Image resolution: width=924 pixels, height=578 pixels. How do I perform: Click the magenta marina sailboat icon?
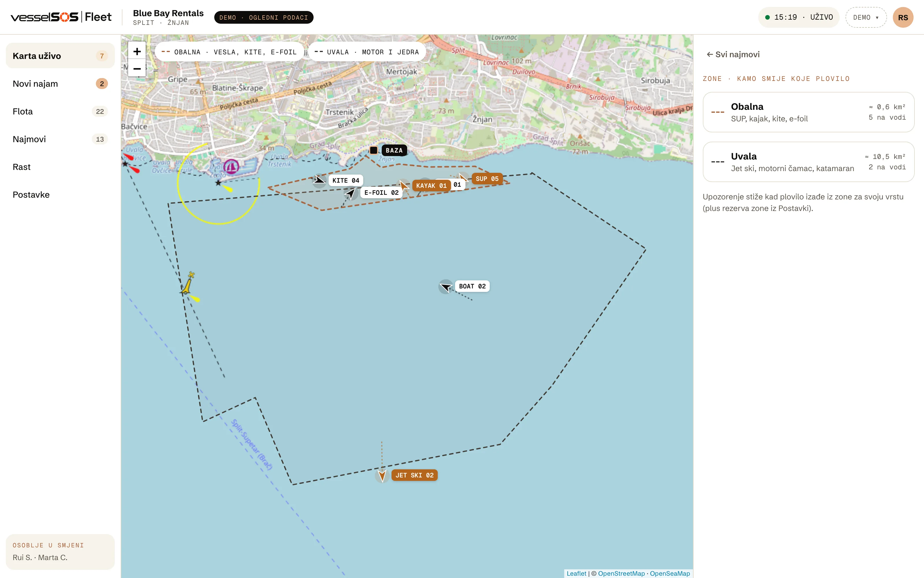click(231, 167)
